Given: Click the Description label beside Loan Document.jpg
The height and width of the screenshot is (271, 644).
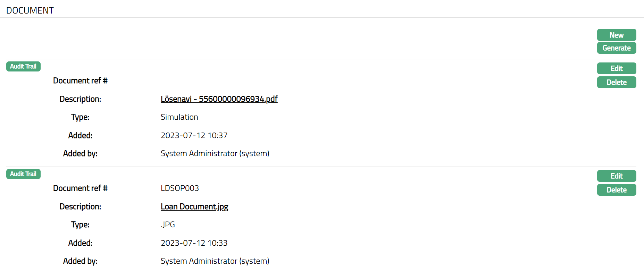Looking at the screenshot, I should (80, 206).
